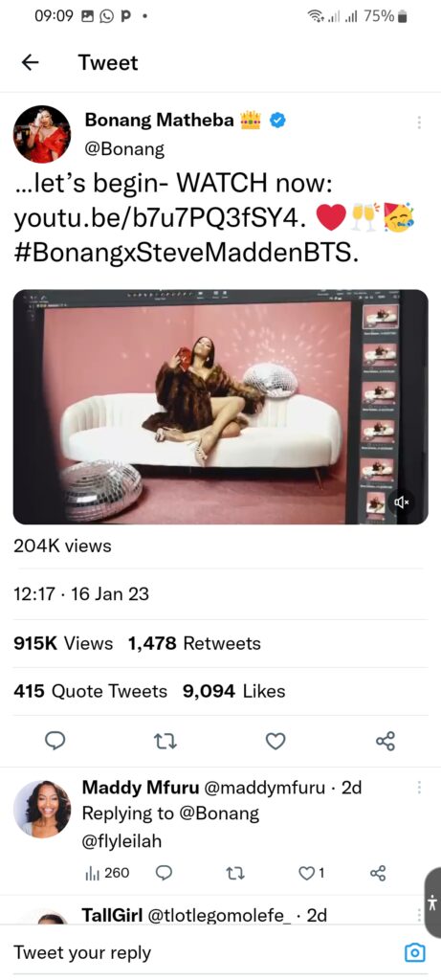Open the youtu.be/b7u7PQ3fSY4 link
This screenshot has width=441, height=980.
(161, 219)
